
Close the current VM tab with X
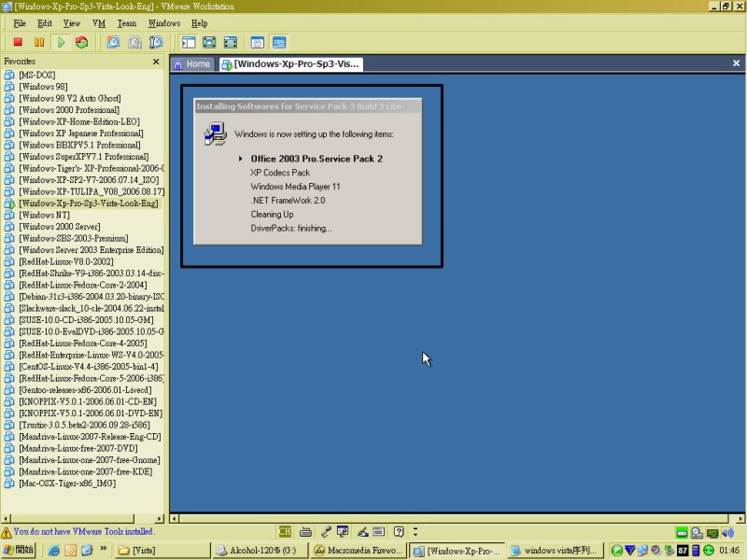(736, 63)
